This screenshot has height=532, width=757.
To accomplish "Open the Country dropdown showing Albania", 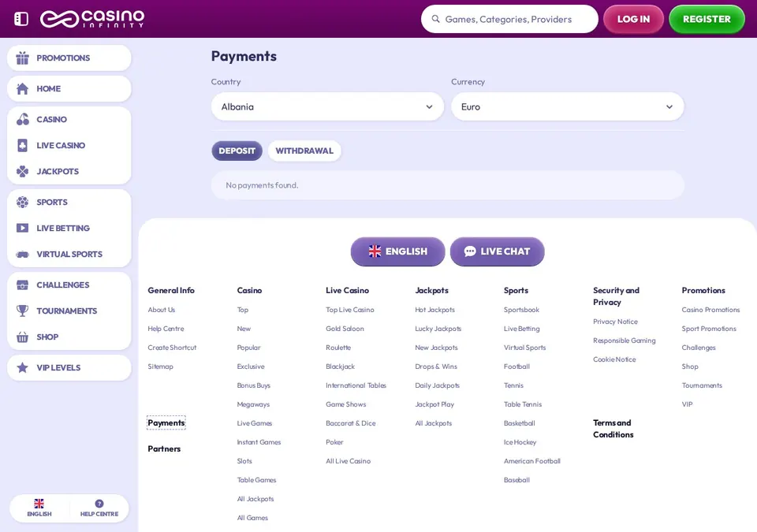I will (x=327, y=106).
